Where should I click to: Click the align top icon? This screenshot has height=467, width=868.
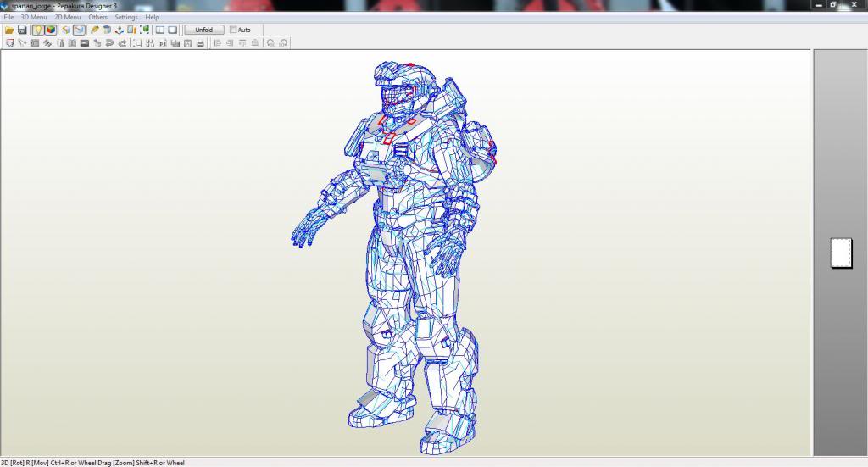tap(242, 43)
